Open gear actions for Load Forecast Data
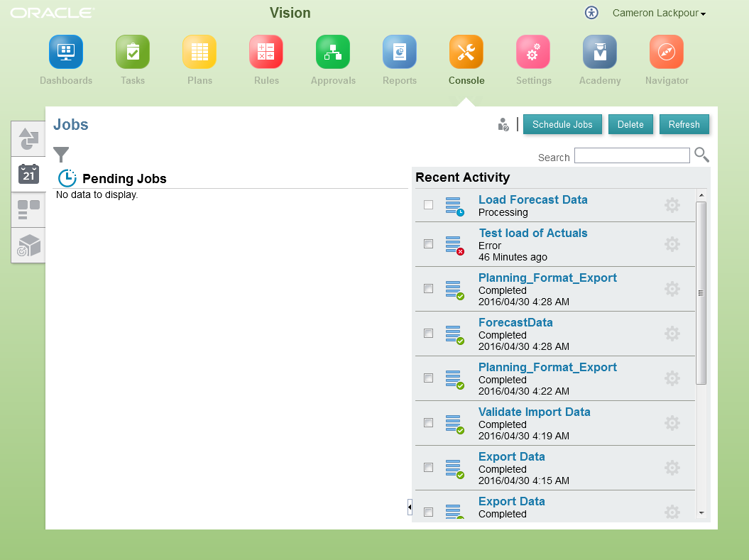 point(672,205)
